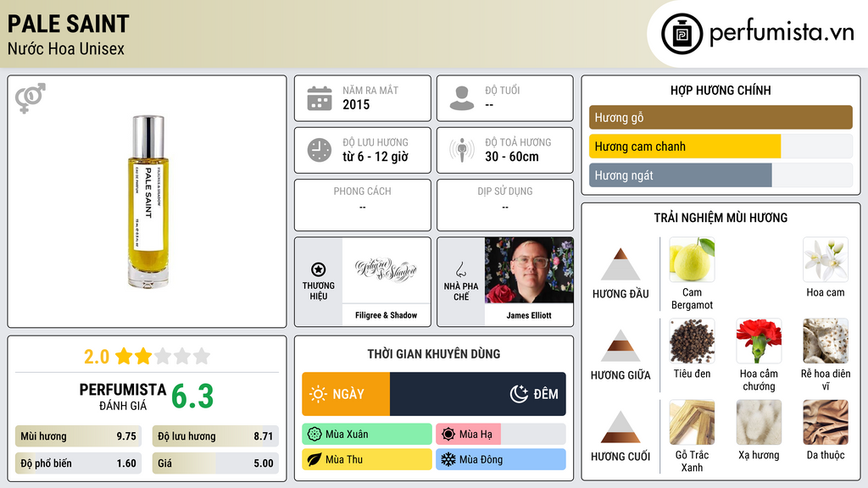Image resolution: width=868 pixels, height=488 pixels.
Task: Click the clock icon for Độ lưu hương
Action: (x=320, y=150)
